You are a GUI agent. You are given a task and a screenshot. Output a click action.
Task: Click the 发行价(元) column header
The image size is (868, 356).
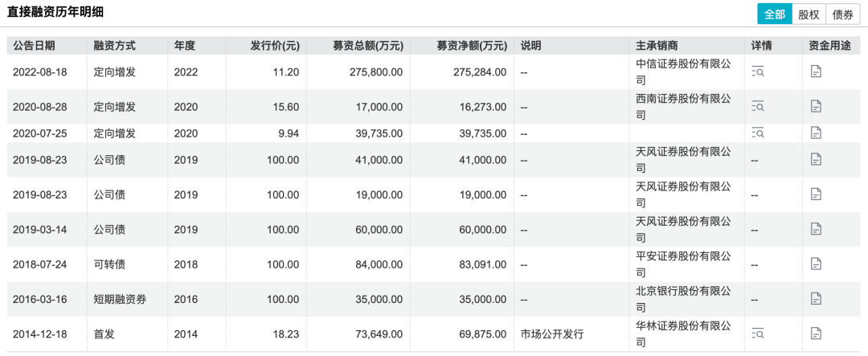[275, 45]
